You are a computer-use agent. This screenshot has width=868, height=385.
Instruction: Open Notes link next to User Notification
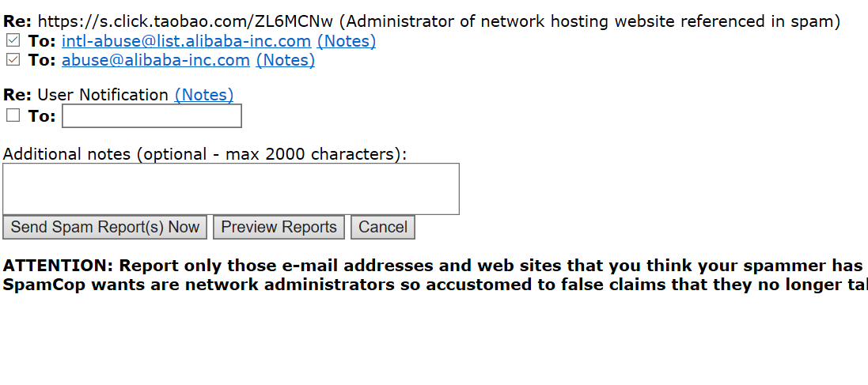click(204, 95)
